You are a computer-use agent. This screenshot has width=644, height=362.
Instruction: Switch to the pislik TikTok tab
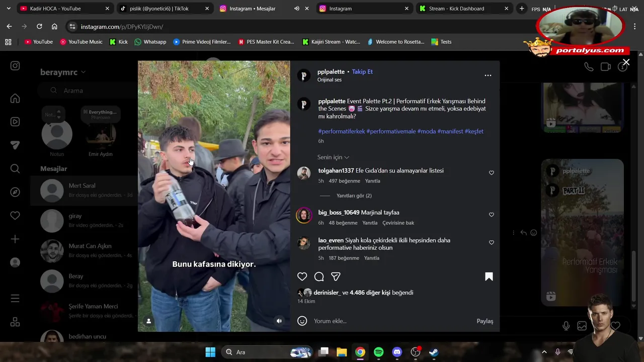pos(165,9)
